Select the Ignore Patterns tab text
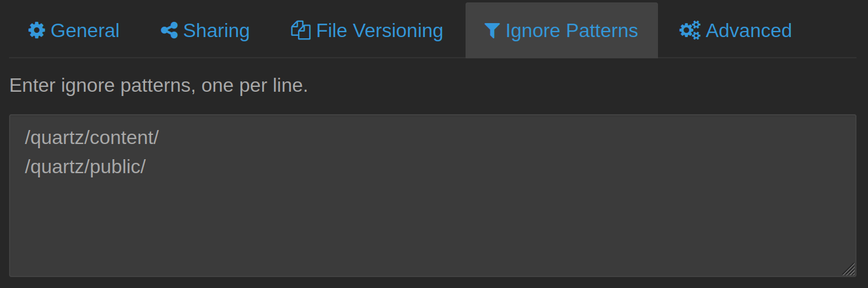The width and height of the screenshot is (868, 288). [x=572, y=30]
